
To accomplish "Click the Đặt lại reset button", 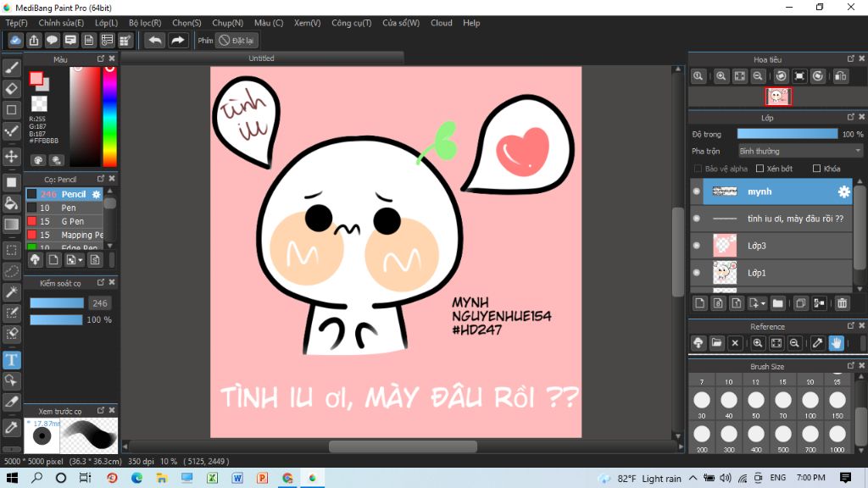I will pos(237,41).
